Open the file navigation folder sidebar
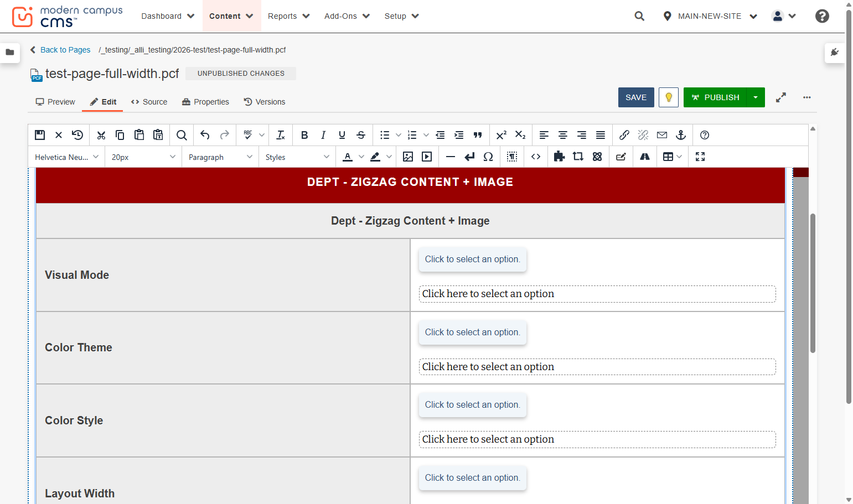The width and height of the screenshot is (853, 504). (10, 53)
